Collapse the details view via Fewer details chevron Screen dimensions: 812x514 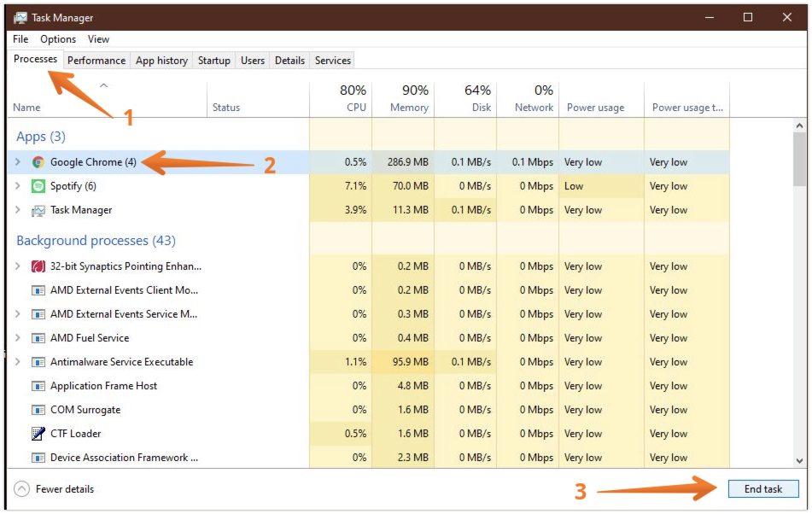[x=20, y=488]
